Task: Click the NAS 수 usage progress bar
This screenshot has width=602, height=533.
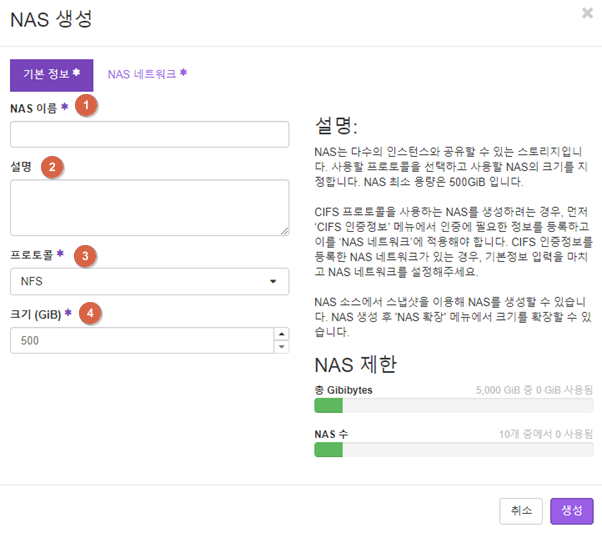Action: (x=453, y=450)
